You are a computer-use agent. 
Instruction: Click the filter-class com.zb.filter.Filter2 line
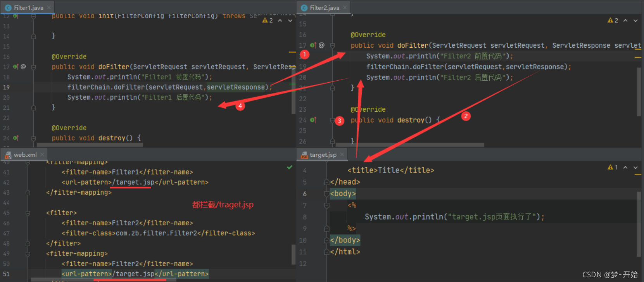158,233
